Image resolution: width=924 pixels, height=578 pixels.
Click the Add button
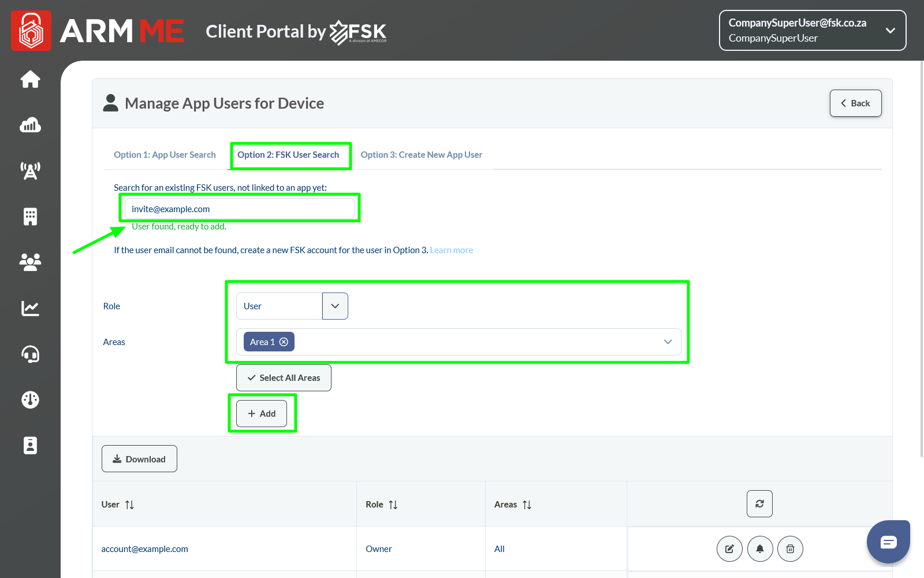262,414
